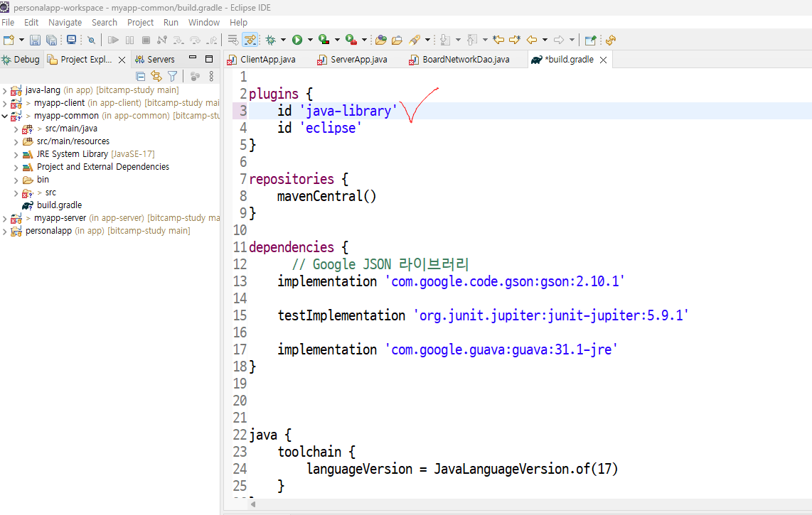Image resolution: width=812 pixels, height=515 pixels.
Task: Click the Disconnect debug icon
Action: pyautogui.click(x=162, y=40)
